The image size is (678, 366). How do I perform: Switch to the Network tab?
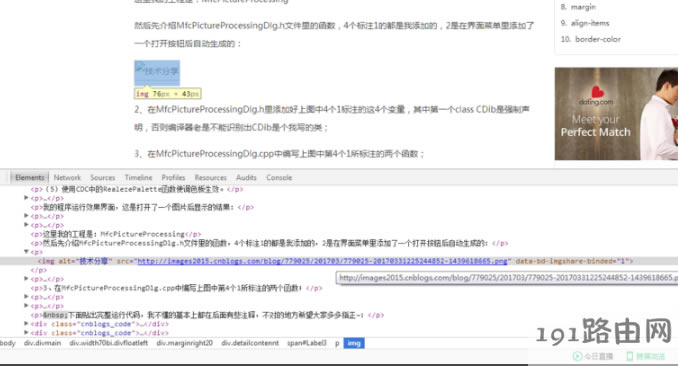click(67, 177)
